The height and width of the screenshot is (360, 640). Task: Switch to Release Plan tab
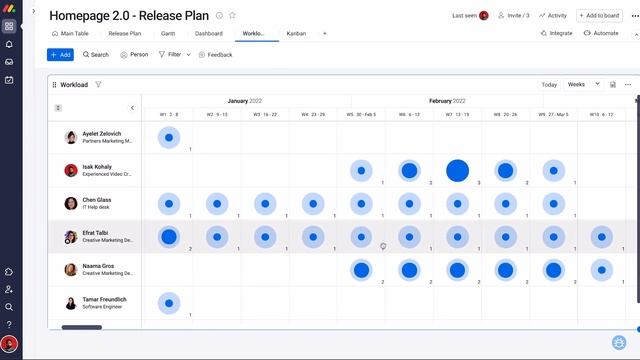point(124,33)
